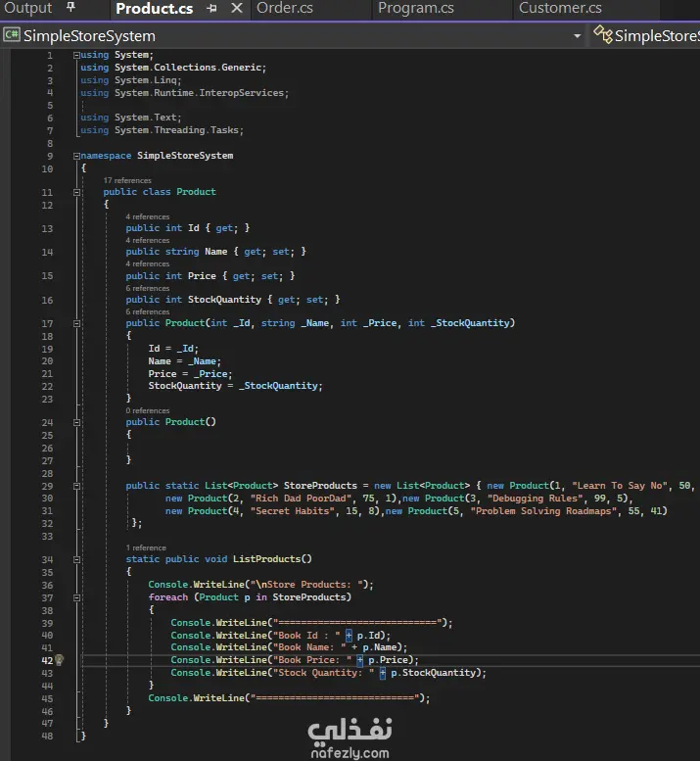Viewport: 700px width, 761px height.
Task: Click 'System.Collections.Generic' in the using directive
Action: pos(189,68)
